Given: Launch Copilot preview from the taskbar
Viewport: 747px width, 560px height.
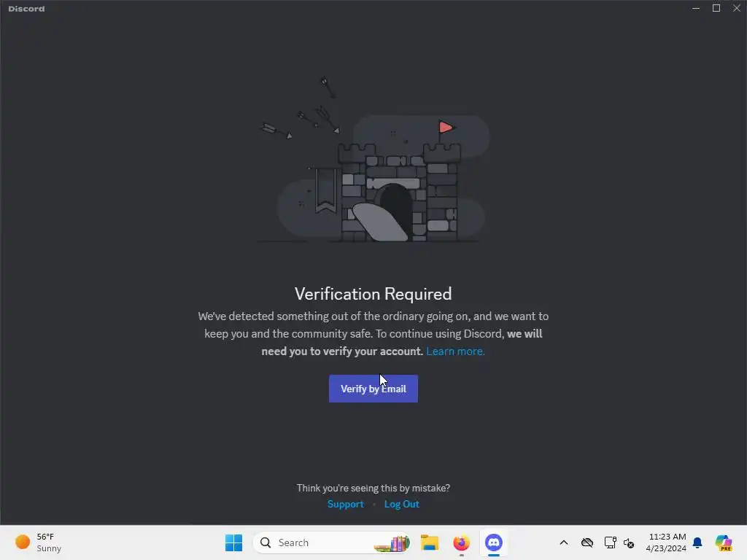Looking at the screenshot, I should coord(723,542).
